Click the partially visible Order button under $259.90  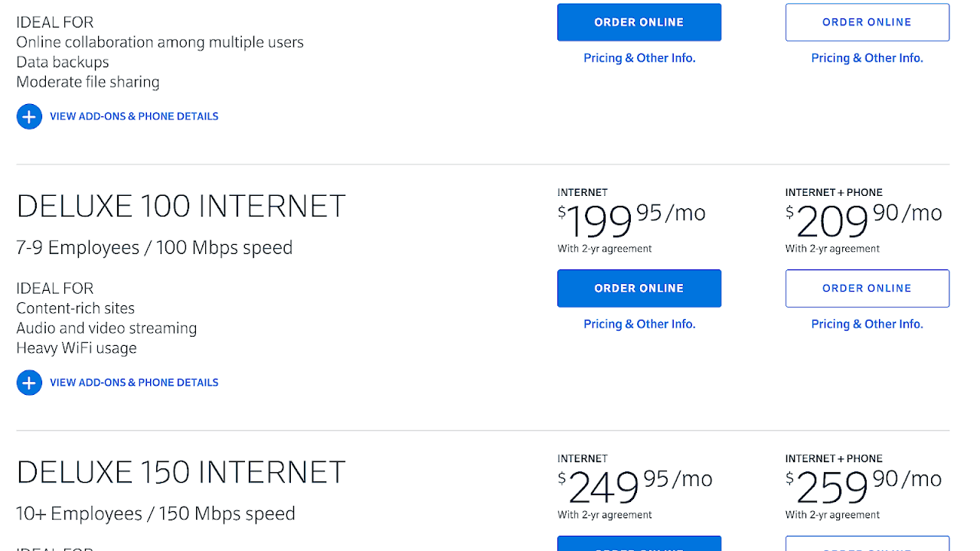(x=867, y=544)
